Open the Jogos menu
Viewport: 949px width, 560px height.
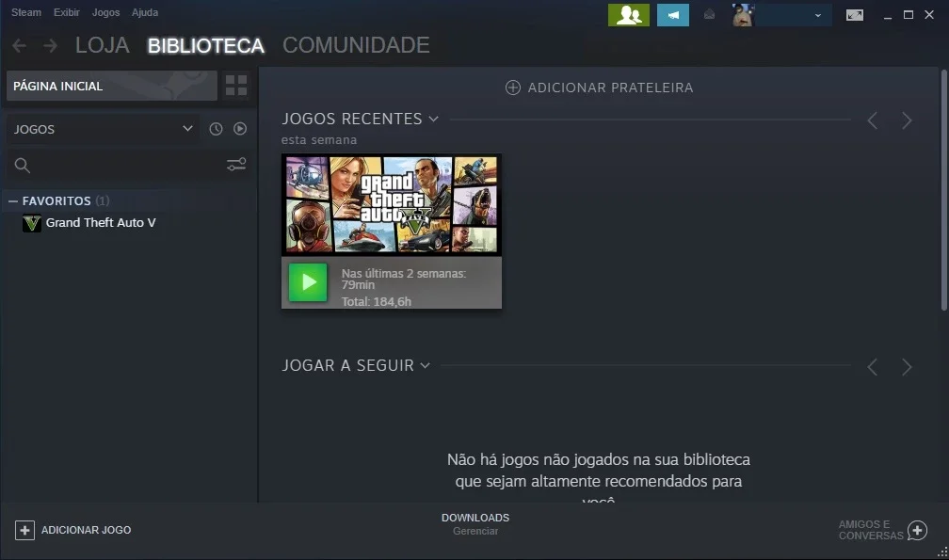pos(105,12)
